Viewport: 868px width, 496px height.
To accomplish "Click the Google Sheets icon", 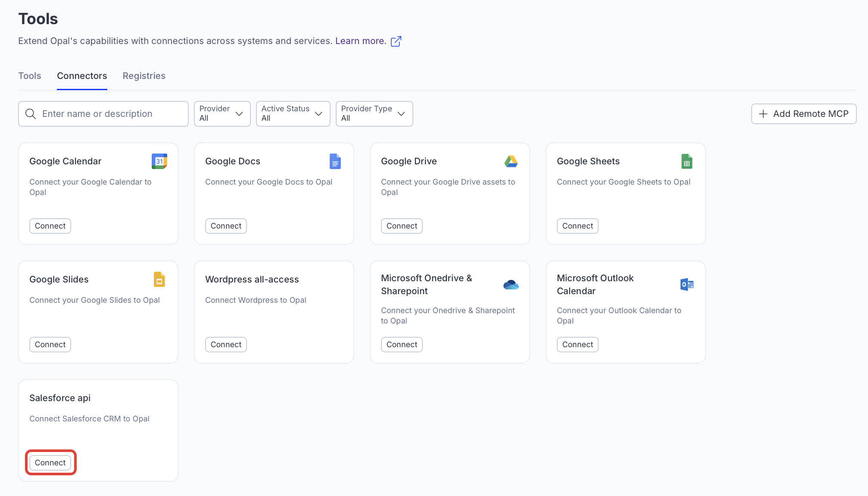I will tap(687, 161).
